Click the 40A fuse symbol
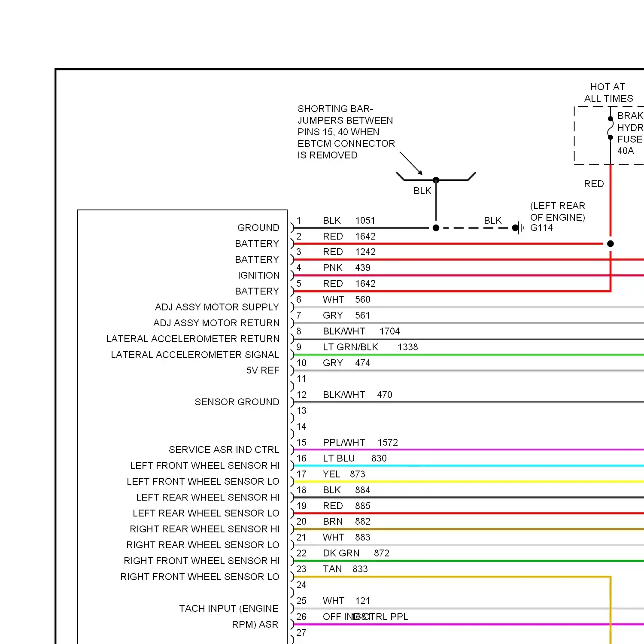The image size is (644, 644). tap(610, 128)
